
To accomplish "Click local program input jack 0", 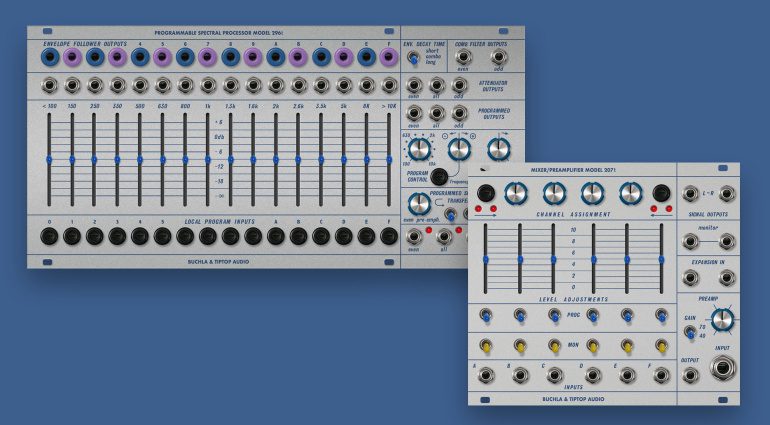I will point(49,237).
